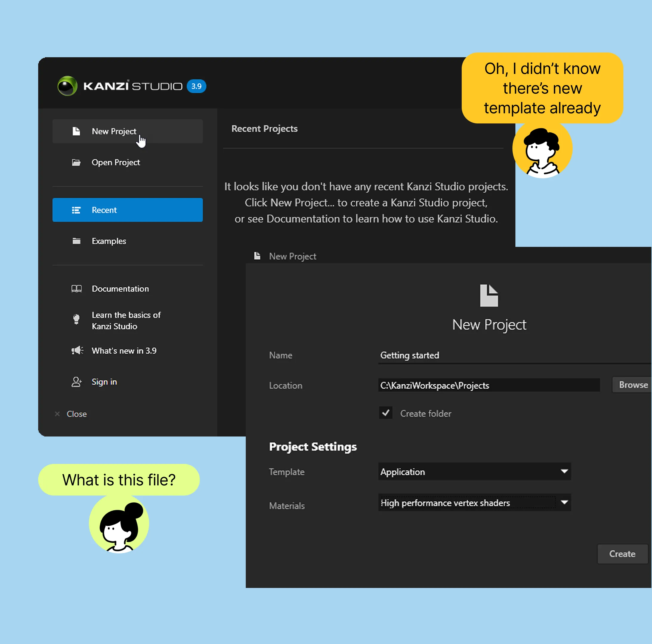The width and height of the screenshot is (652, 644).
Task: Click the Recent Projects heading
Action: pyautogui.click(x=265, y=129)
